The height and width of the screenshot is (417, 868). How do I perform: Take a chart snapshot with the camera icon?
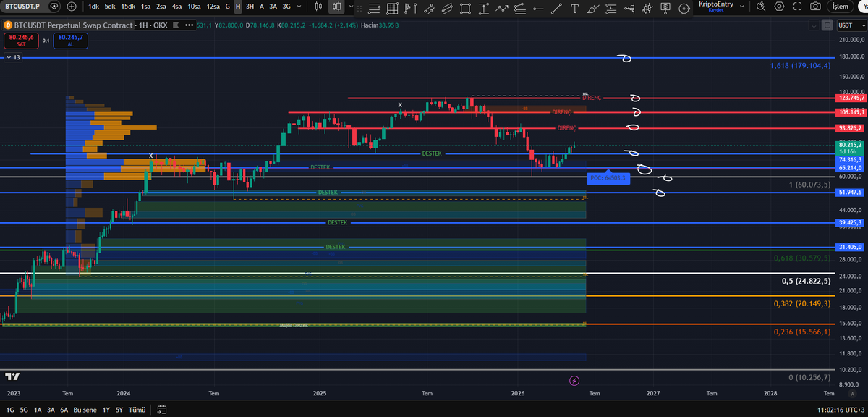coord(815,7)
